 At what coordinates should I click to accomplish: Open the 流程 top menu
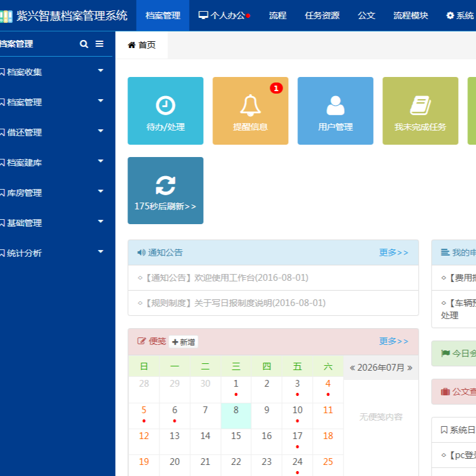[x=278, y=15]
